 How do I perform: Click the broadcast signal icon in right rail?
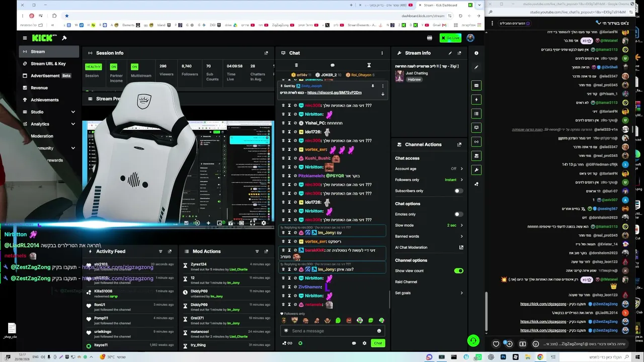pos(476,142)
